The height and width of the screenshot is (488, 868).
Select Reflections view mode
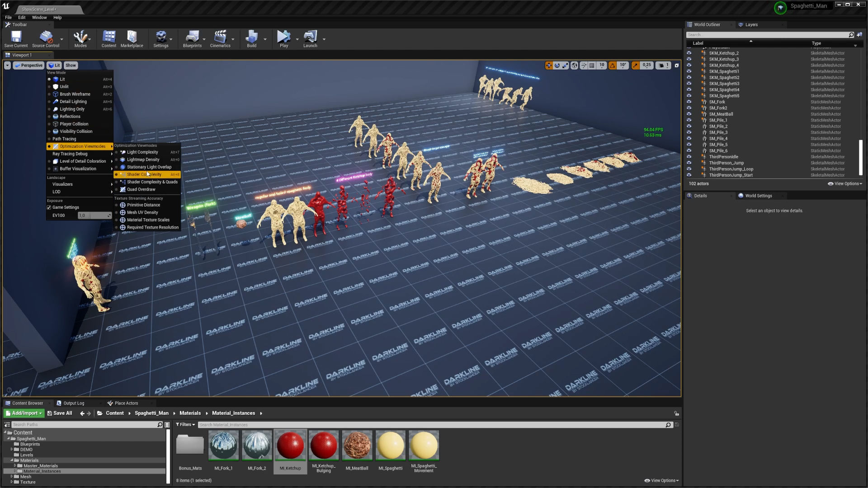[x=80, y=117]
